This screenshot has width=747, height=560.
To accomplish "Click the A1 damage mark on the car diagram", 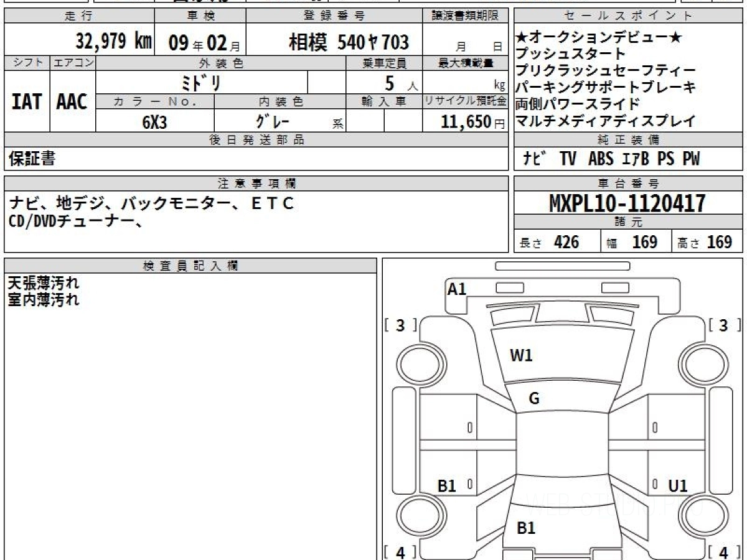I will pyautogui.click(x=457, y=289).
